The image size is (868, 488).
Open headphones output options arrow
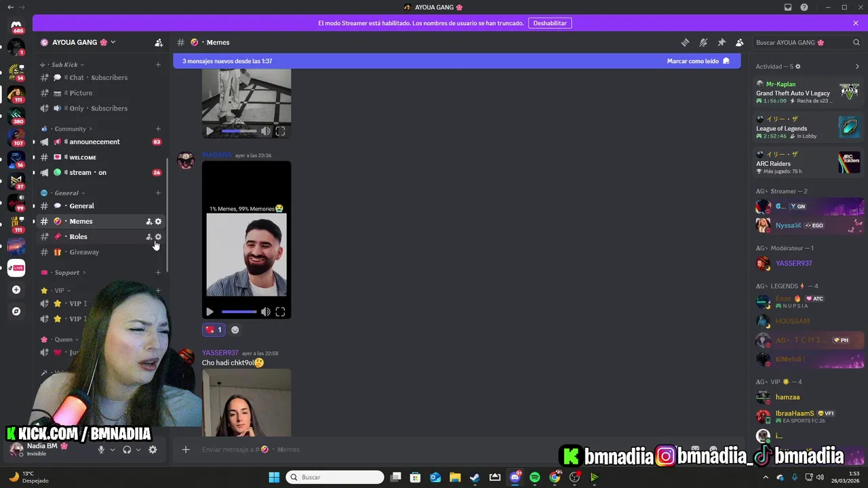tap(138, 449)
